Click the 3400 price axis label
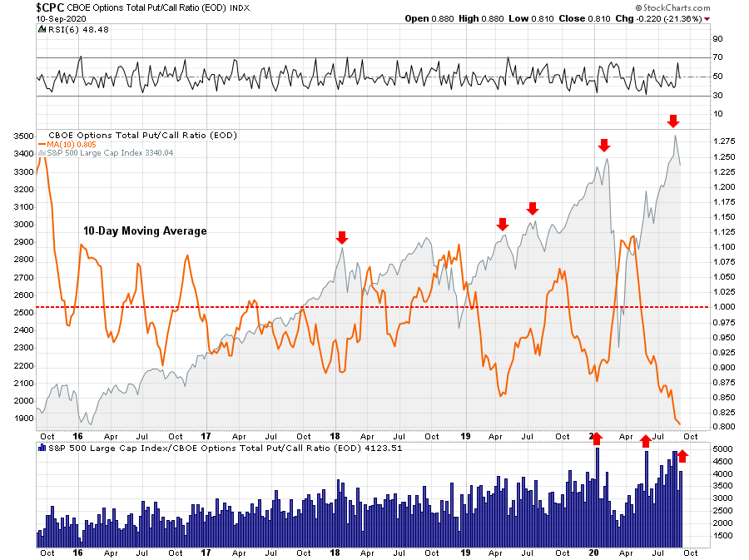The height and width of the screenshot is (560, 749). click(24, 154)
